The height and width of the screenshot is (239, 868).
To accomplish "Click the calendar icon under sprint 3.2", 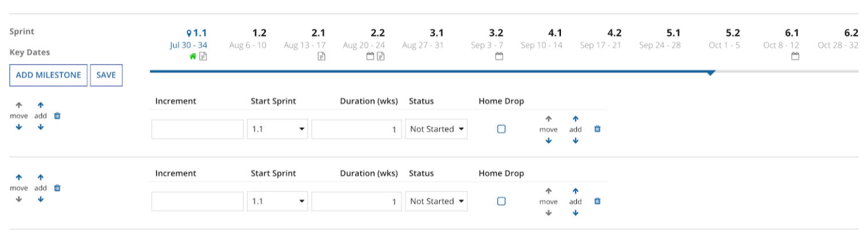I will pos(499,56).
